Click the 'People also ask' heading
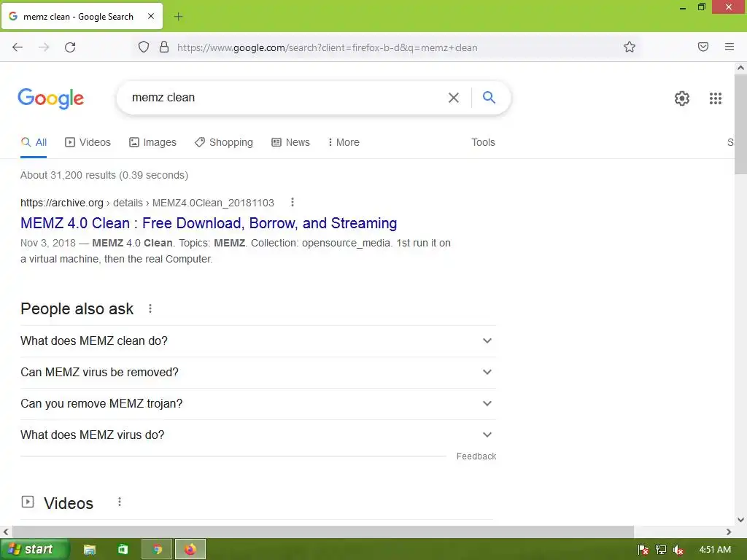This screenshot has height=560, width=747. click(77, 308)
